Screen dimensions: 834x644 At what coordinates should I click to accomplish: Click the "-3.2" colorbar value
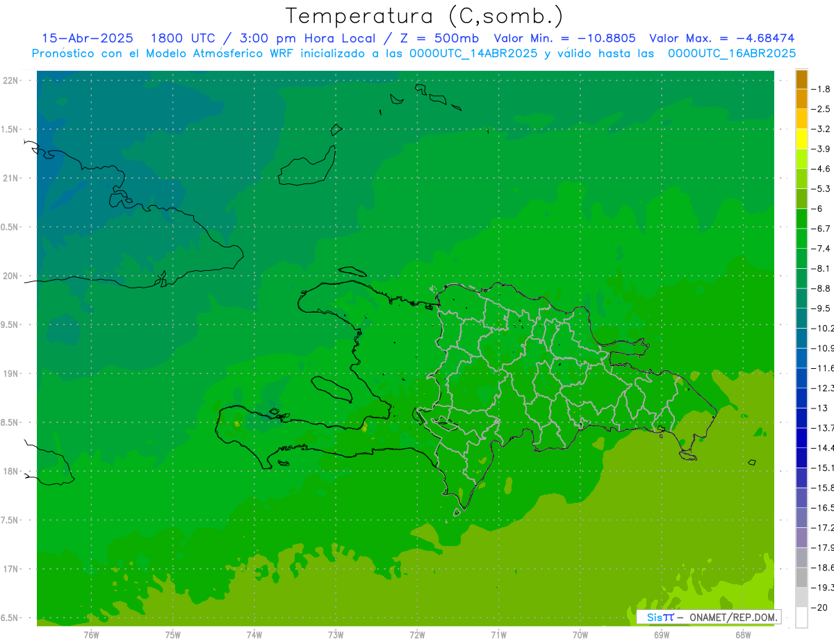tap(821, 129)
